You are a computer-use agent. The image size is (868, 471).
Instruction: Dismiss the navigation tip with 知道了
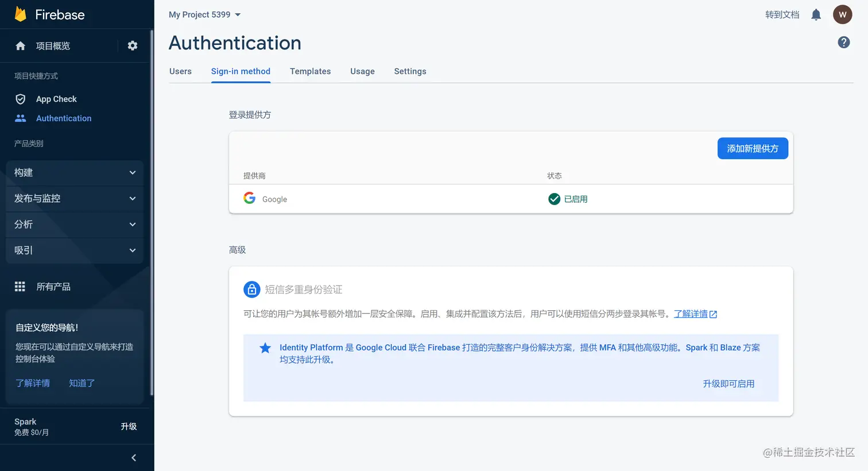pos(82,383)
